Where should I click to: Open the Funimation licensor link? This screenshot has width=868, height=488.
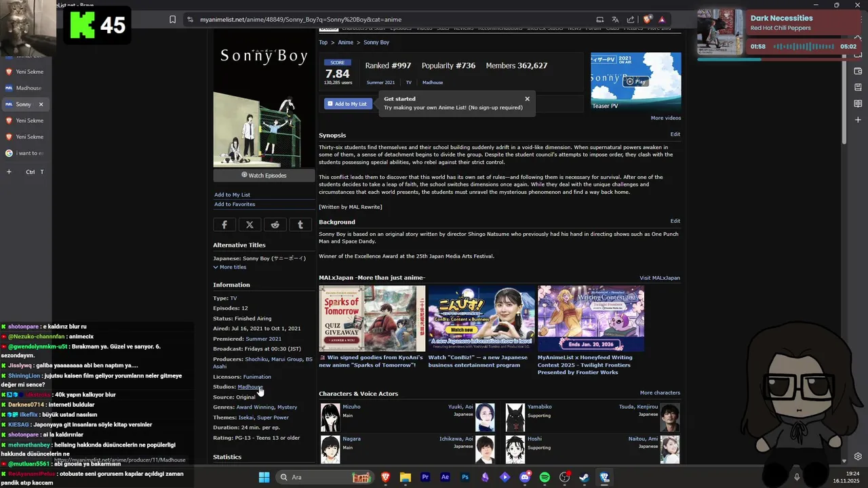[257, 377]
